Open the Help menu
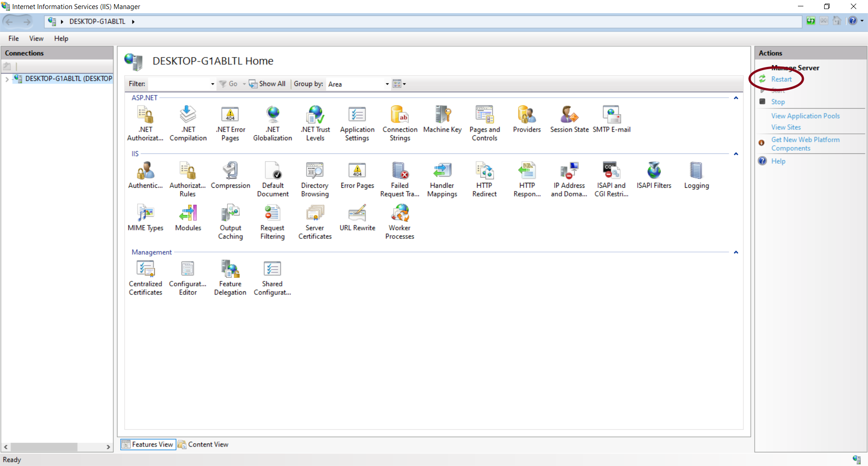This screenshot has width=868, height=466. (x=61, y=38)
